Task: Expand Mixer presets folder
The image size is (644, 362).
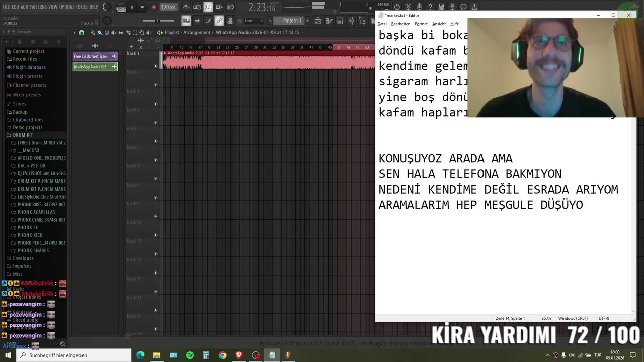Action: point(27,95)
